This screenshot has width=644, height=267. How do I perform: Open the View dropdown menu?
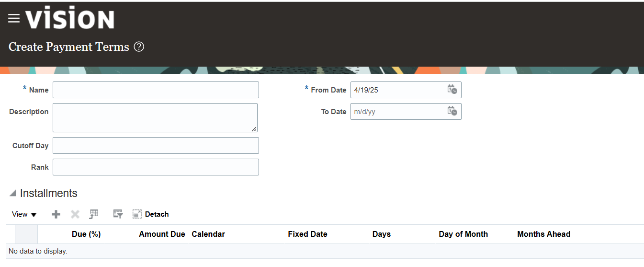tap(24, 214)
